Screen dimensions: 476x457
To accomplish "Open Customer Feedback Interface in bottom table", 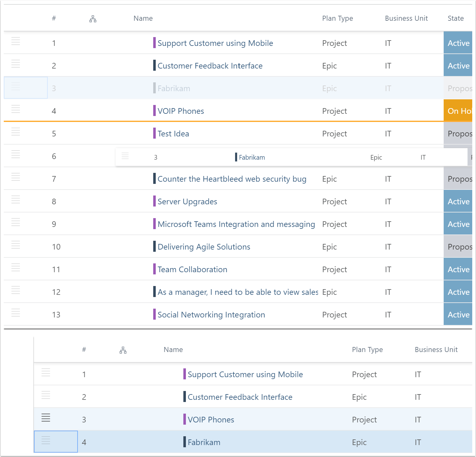I will pos(240,397).
